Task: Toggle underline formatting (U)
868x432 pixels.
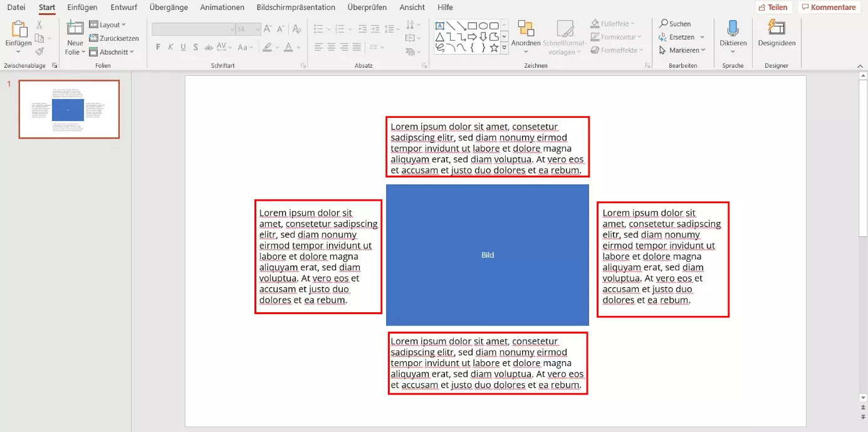Action: coord(183,47)
